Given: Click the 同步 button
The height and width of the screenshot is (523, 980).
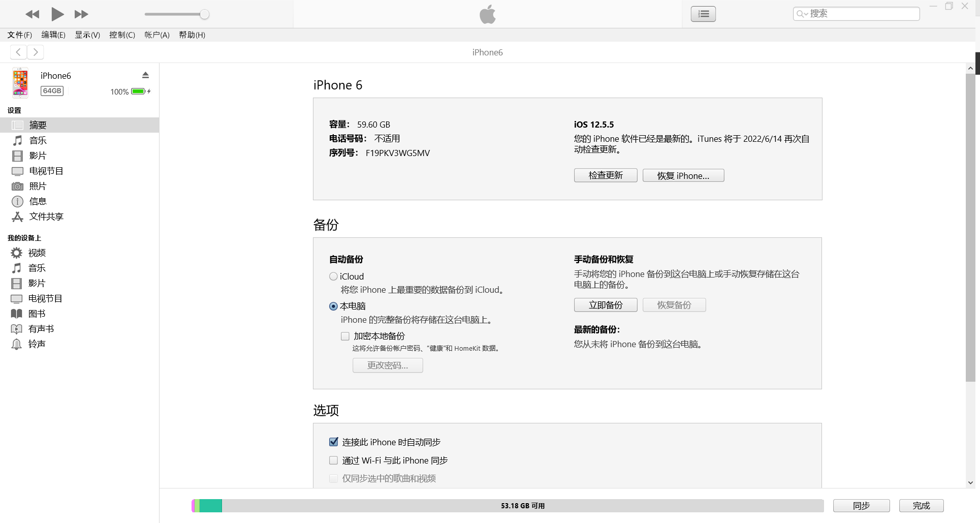Looking at the screenshot, I should tap(861, 506).
